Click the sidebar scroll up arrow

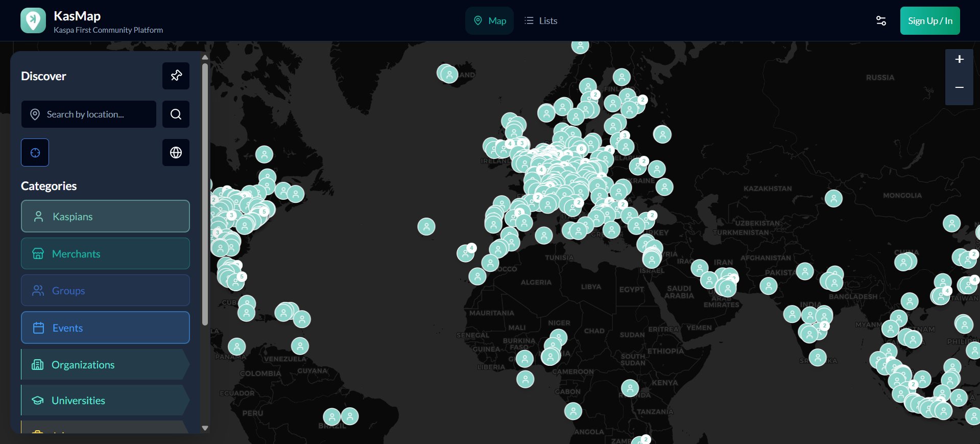click(205, 57)
